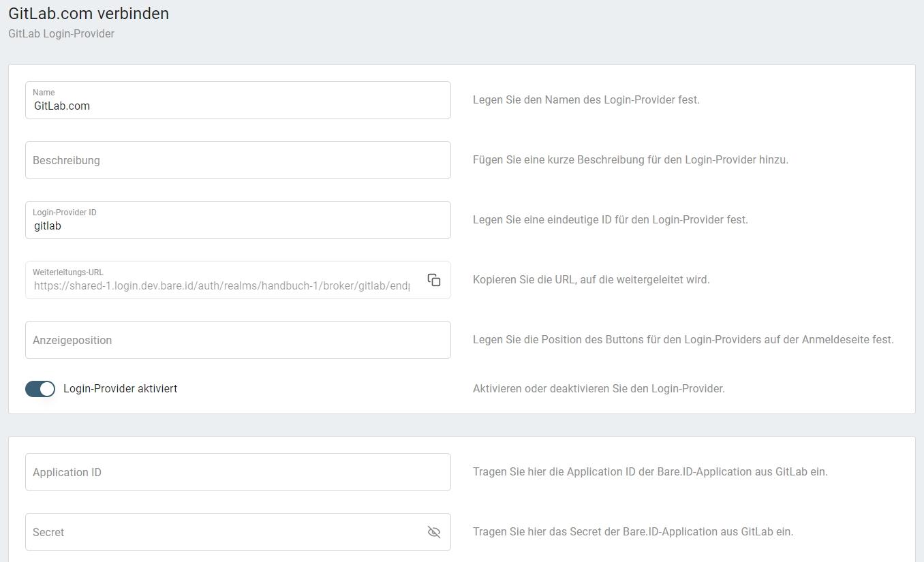This screenshot has height=562, width=924.
Task: Copy the Weiterleitungs-URL to clipboard
Action: [x=434, y=280]
